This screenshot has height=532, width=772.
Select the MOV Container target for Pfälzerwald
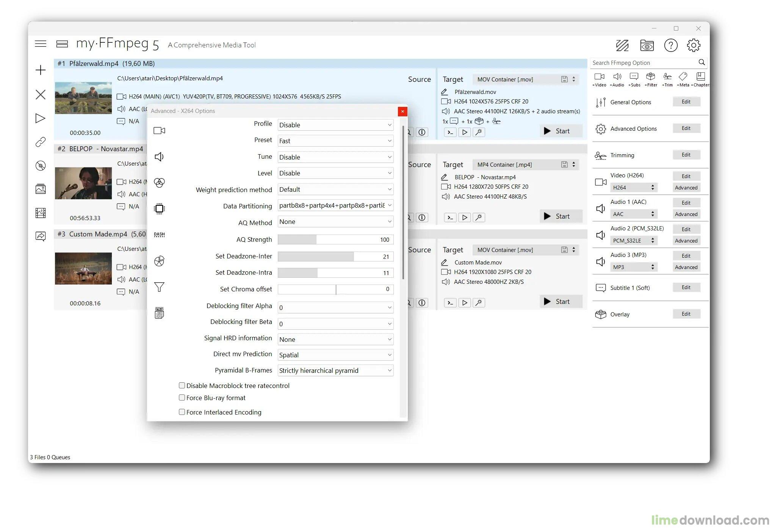pos(525,79)
